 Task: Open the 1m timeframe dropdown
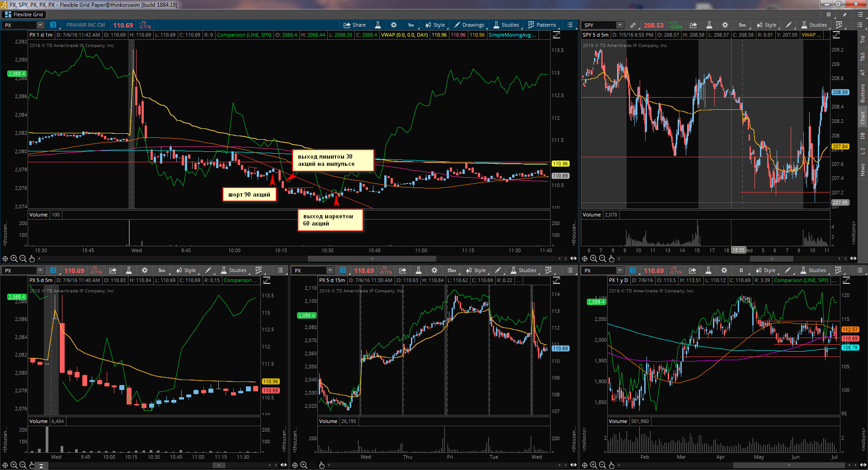(411, 25)
